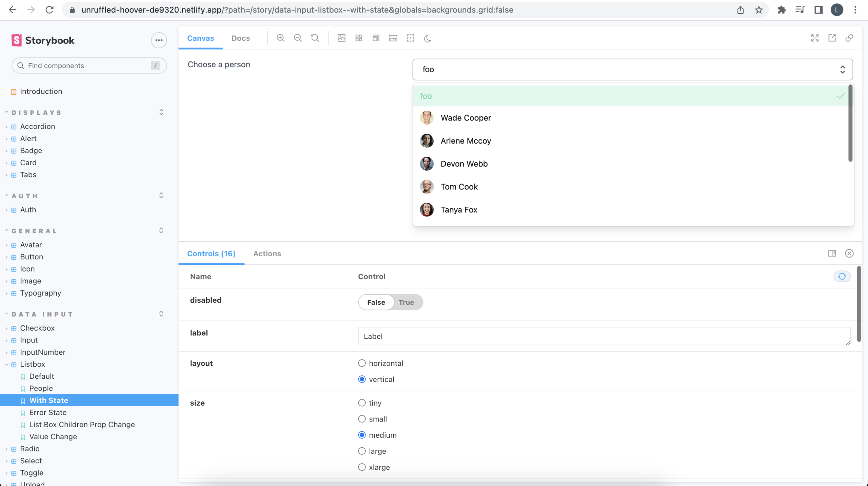Set disabled toggle to True
This screenshot has height=486, width=868.
coord(406,302)
